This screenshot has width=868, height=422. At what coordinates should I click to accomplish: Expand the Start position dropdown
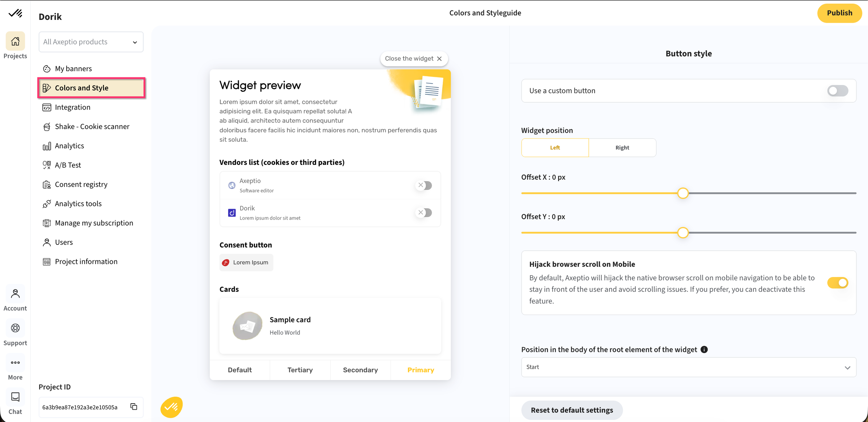click(x=689, y=367)
